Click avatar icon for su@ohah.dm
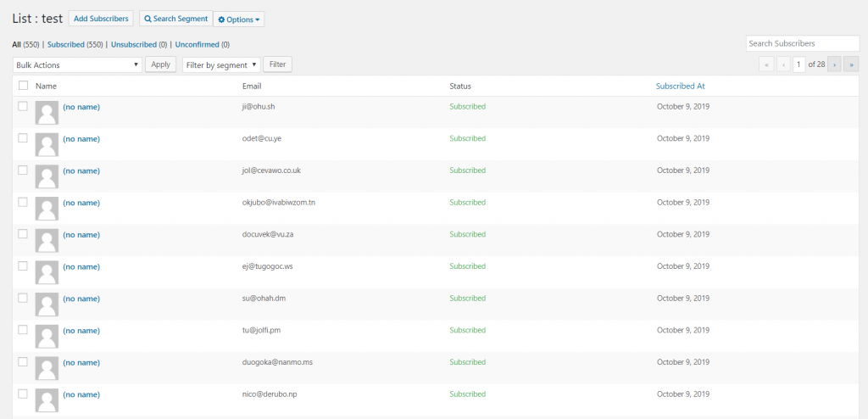 point(47,304)
